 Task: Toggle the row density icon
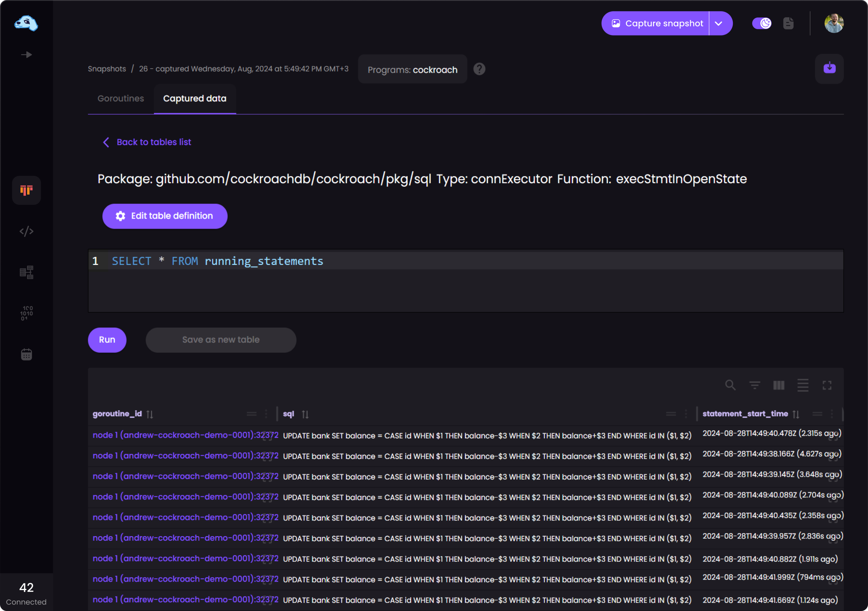click(x=803, y=385)
